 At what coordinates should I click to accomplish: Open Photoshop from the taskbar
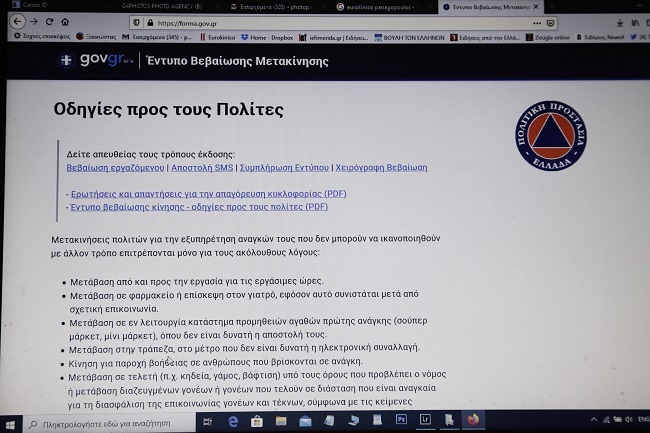[400, 423]
